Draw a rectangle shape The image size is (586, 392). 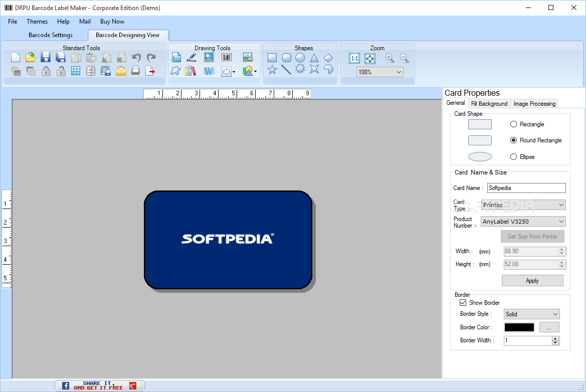click(272, 58)
